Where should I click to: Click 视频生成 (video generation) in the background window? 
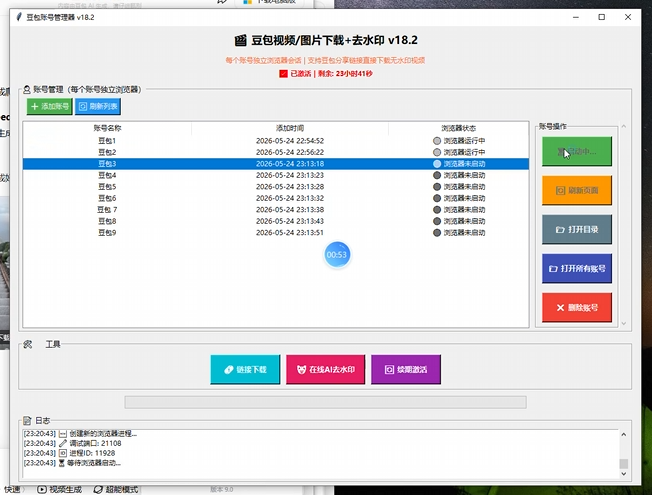59,490
